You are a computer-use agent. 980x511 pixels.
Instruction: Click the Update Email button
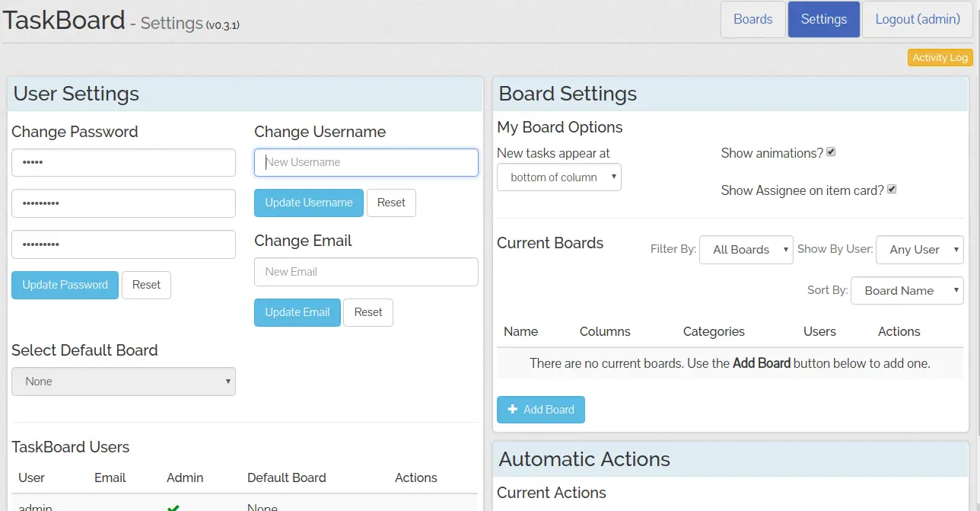297,312
